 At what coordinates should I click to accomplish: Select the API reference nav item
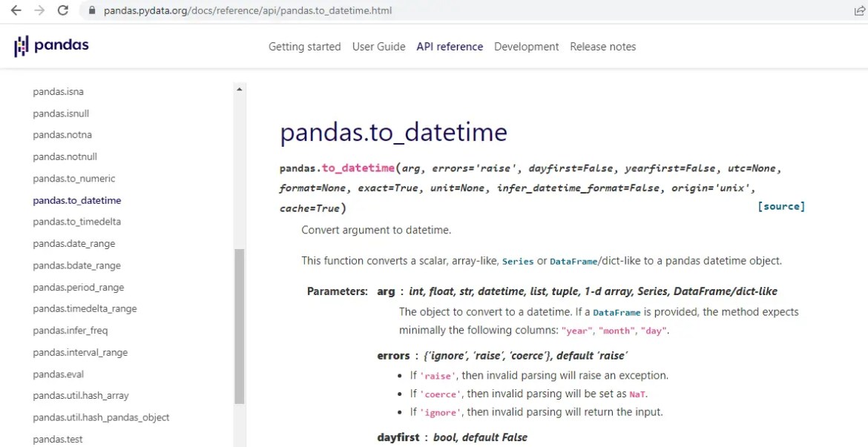click(450, 47)
